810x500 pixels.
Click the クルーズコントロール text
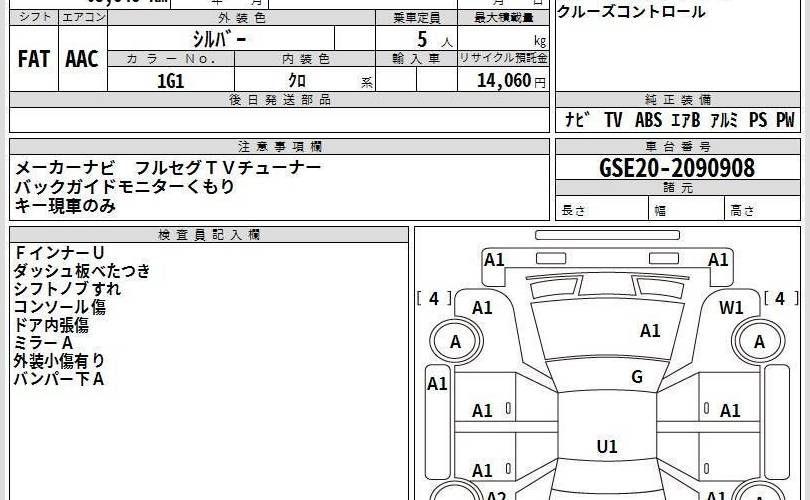[630, 12]
